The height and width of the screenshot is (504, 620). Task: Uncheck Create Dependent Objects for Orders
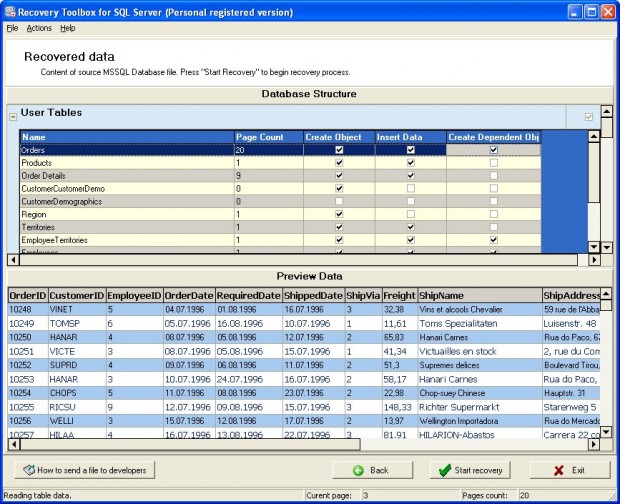point(493,150)
